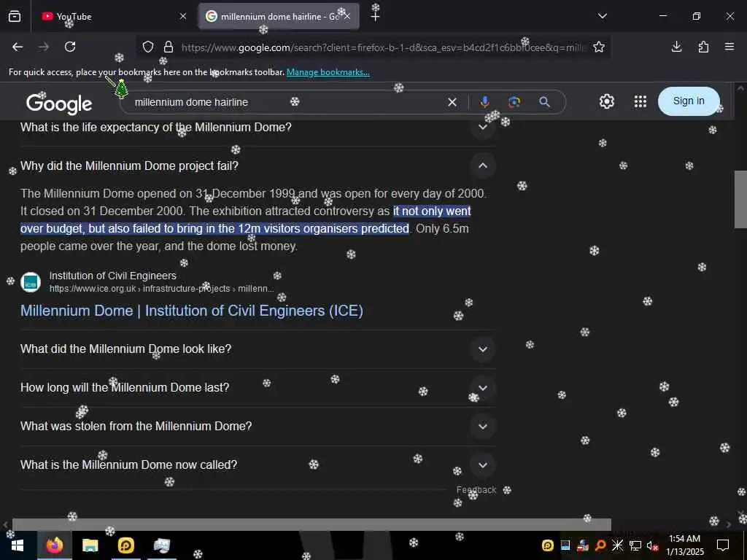The height and width of the screenshot is (560, 747).
Task: Click the Google logo
Action: [59, 104]
